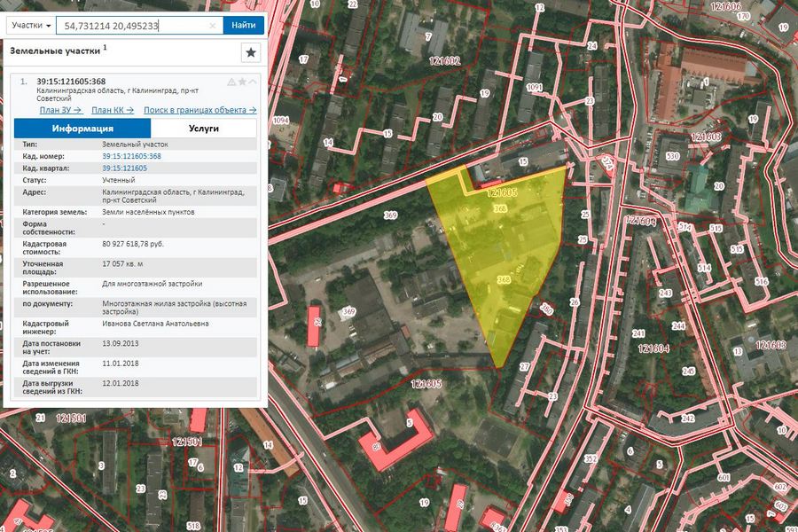Click the 121605 quarter label inside yellow parcel
The image size is (798, 532).
(x=502, y=192)
